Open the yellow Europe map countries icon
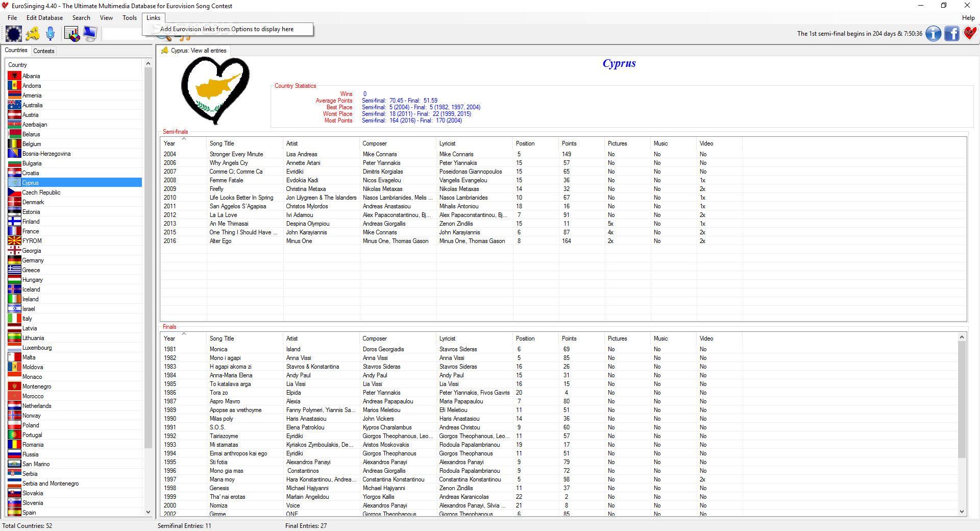The width and height of the screenshot is (980, 531). [x=33, y=34]
